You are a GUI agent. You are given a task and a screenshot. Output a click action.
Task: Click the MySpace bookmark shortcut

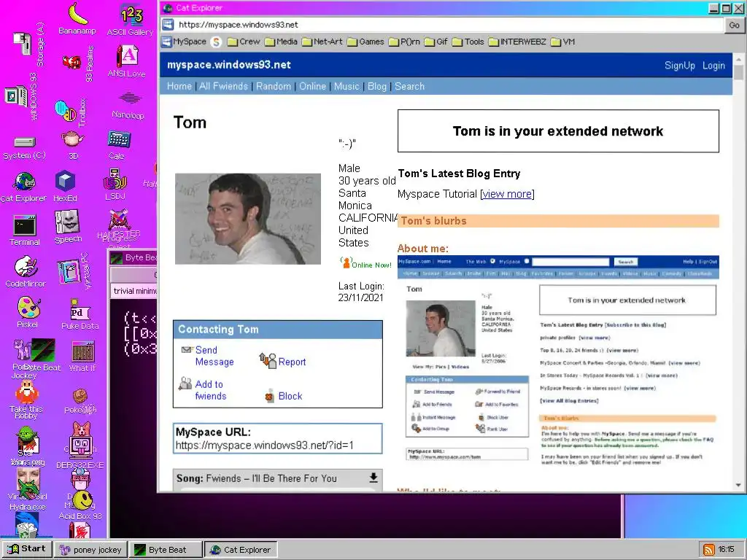184,42
